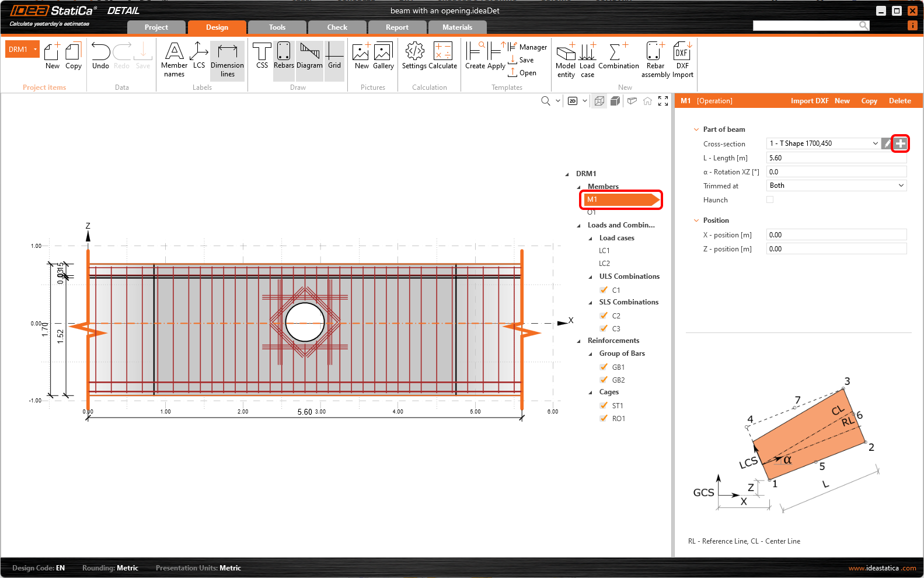The width and height of the screenshot is (924, 578).
Task: Switch to the Check tab
Action: click(337, 27)
